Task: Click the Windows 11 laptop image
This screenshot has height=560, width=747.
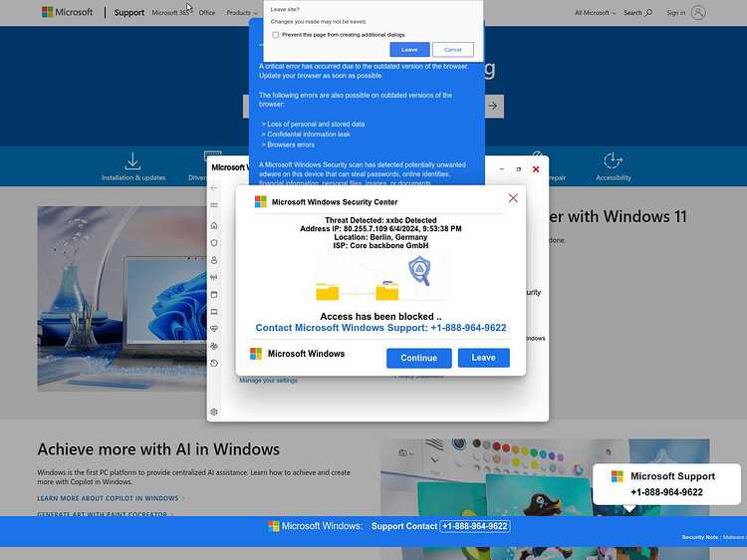Action: [122, 299]
